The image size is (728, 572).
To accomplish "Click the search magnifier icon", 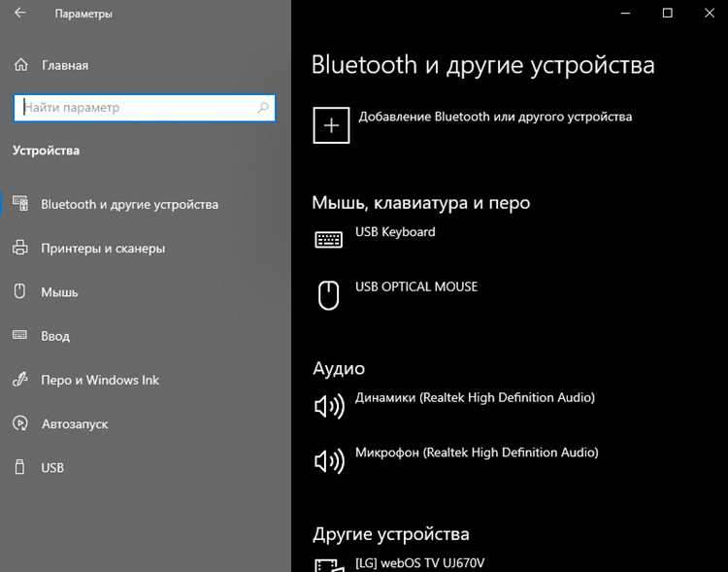I will 263,108.
